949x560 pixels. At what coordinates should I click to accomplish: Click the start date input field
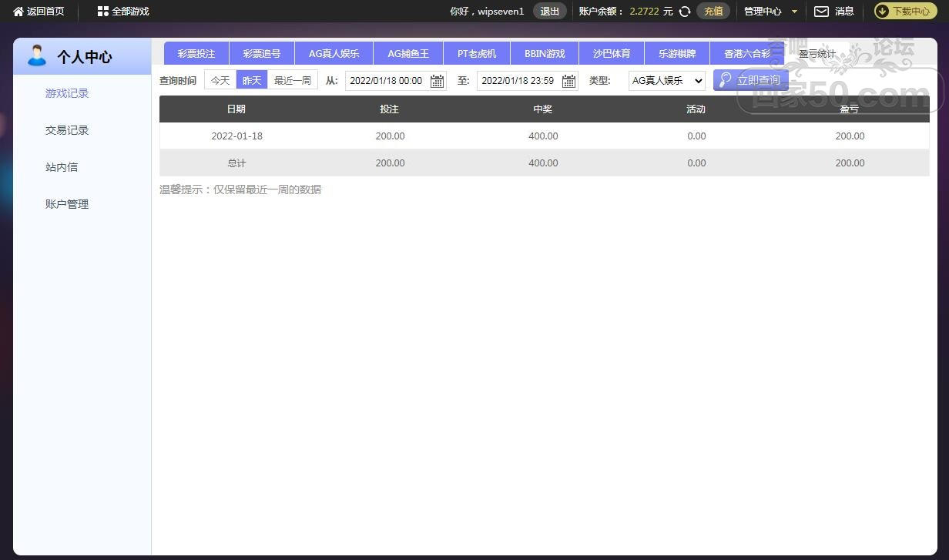387,81
